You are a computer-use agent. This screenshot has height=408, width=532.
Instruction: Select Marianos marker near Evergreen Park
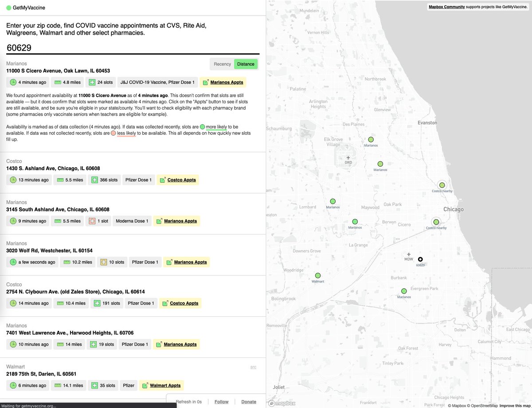tap(403, 291)
